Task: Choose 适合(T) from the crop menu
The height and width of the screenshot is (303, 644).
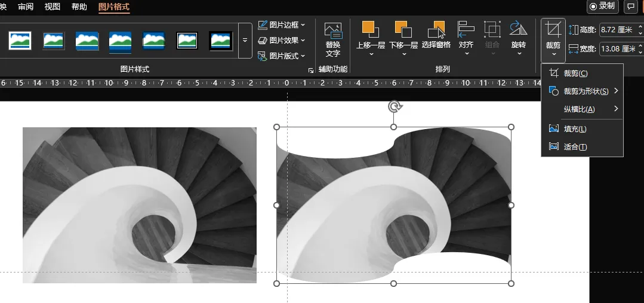Action: point(583,147)
